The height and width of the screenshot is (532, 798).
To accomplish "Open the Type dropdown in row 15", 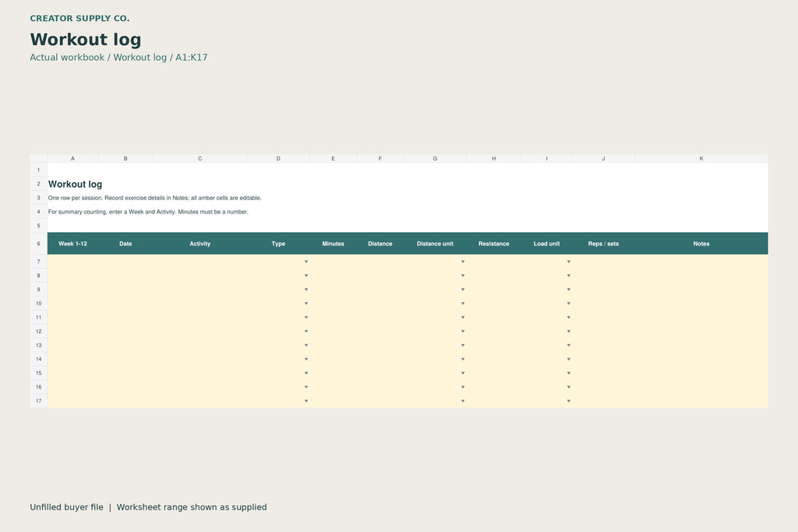I will point(305,373).
